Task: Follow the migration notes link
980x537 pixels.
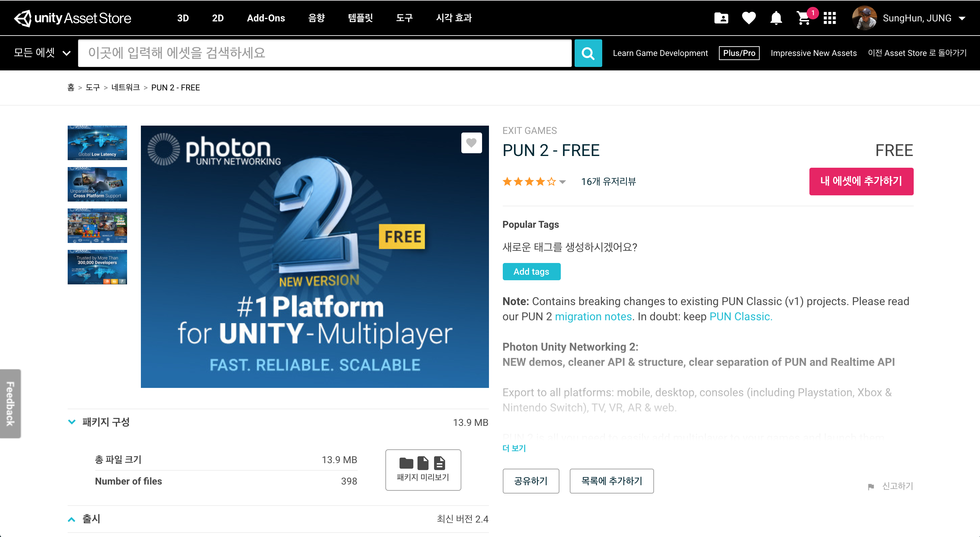Action: (593, 316)
